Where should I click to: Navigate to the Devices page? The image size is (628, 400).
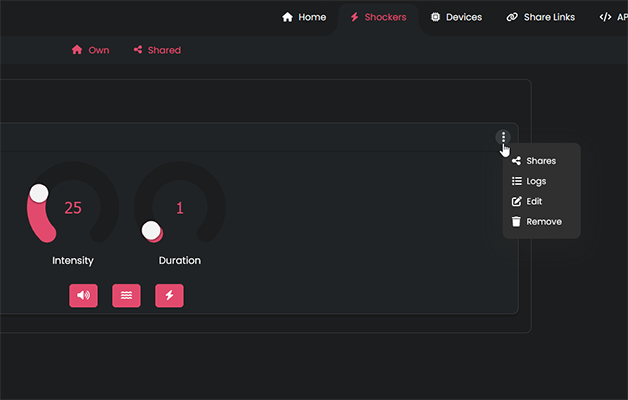(456, 17)
